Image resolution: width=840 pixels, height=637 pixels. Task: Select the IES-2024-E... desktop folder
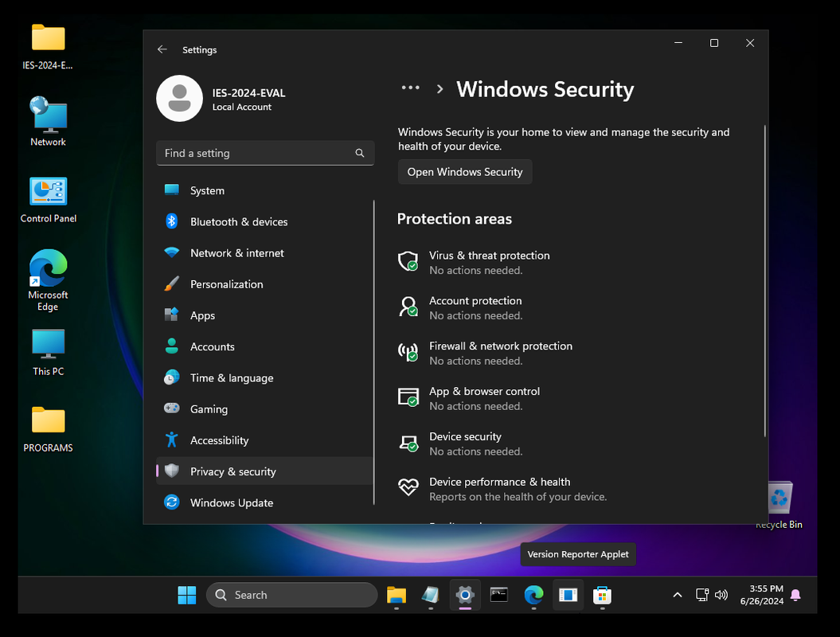(x=48, y=47)
